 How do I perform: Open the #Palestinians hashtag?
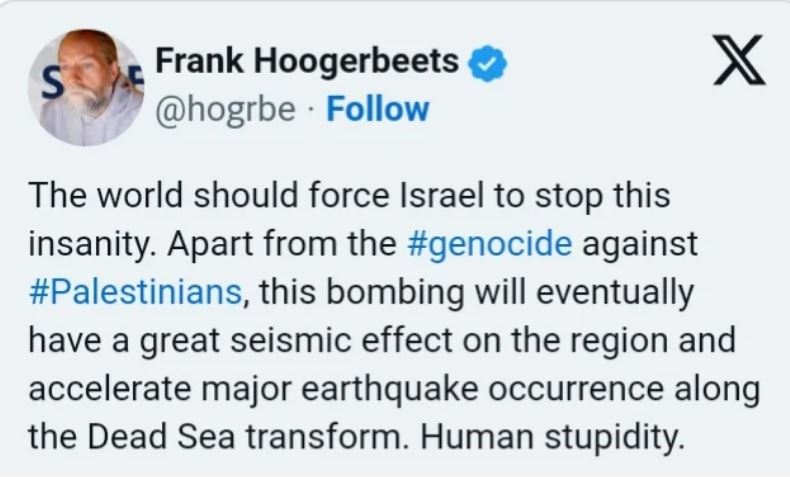coord(136,292)
